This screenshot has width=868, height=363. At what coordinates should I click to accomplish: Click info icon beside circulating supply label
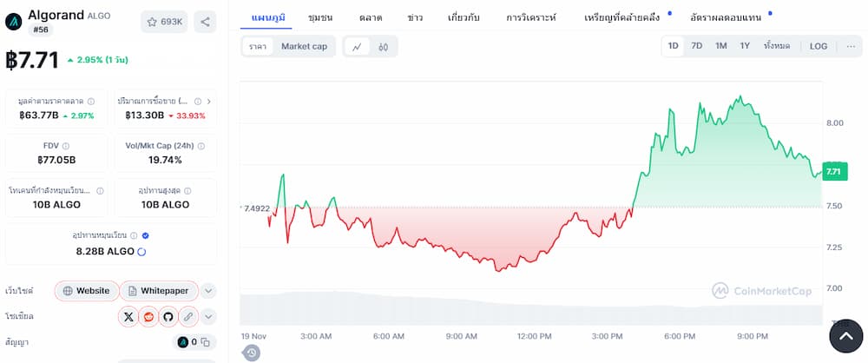tap(134, 235)
